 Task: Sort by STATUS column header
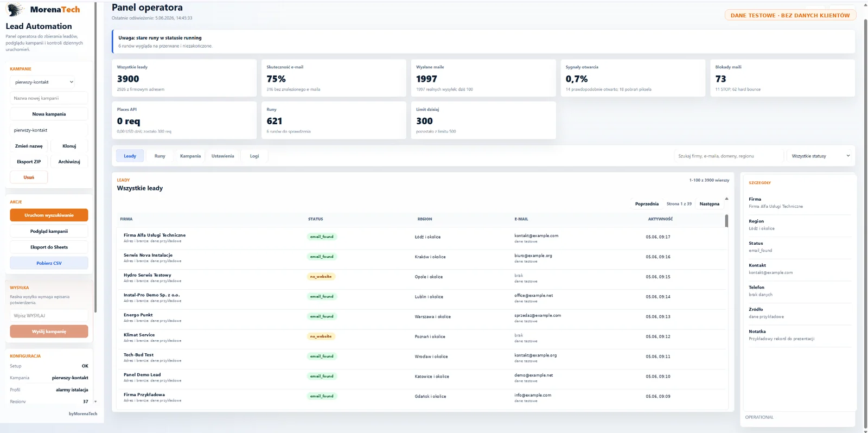coord(315,219)
